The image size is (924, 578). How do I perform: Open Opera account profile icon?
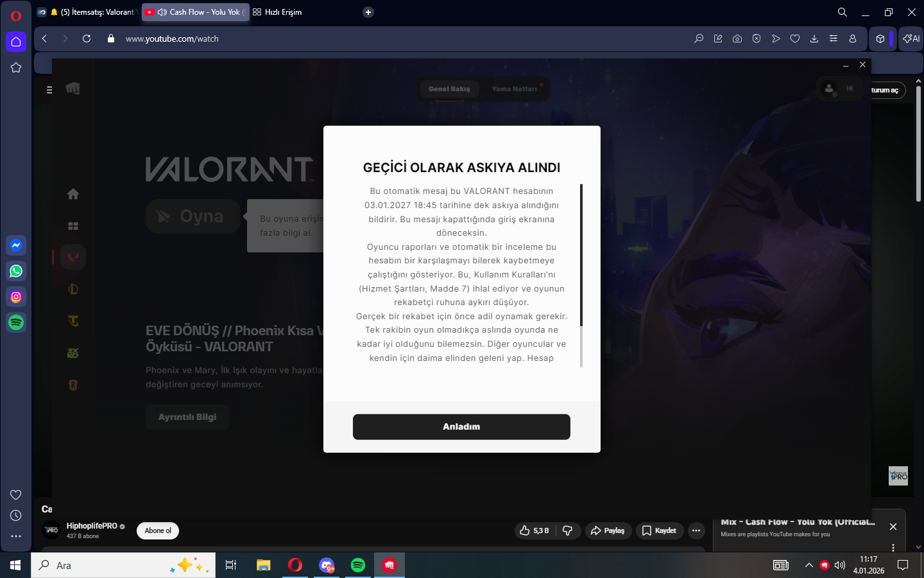[853, 39]
